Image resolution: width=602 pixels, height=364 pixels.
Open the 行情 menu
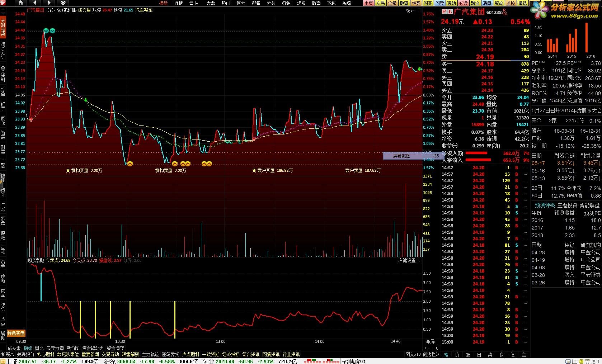click(x=178, y=3)
